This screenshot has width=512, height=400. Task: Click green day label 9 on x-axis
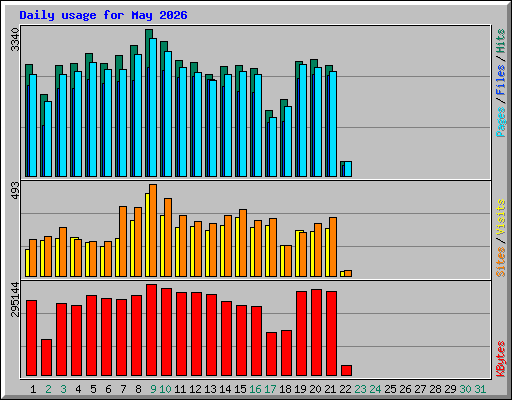[153, 389]
